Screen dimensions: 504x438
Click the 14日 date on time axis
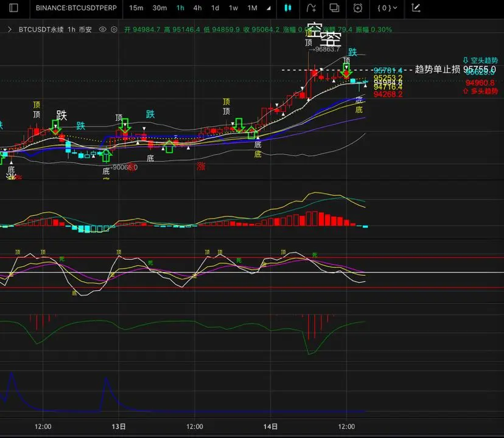tap(270, 426)
